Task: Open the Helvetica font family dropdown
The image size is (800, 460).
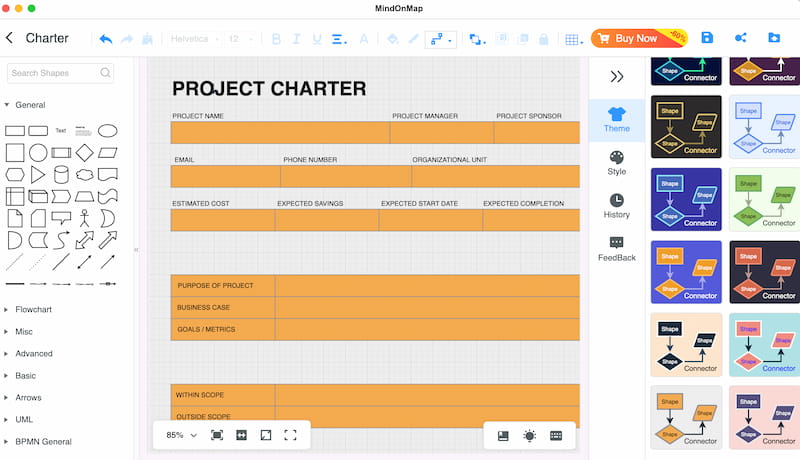Action: (194, 39)
